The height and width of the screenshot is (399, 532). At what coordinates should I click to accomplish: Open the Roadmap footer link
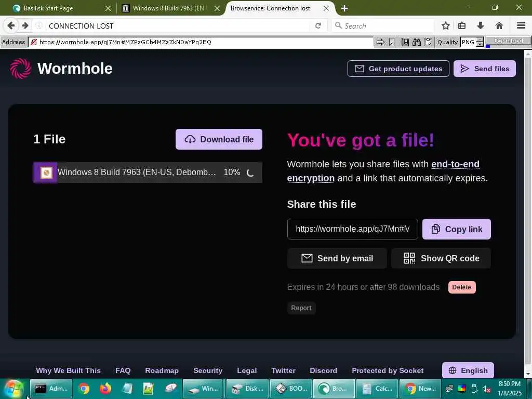(162, 370)
